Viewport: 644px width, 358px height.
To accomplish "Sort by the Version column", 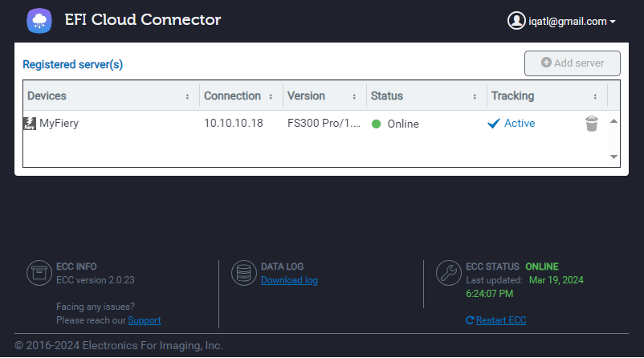I will point(354,97).
